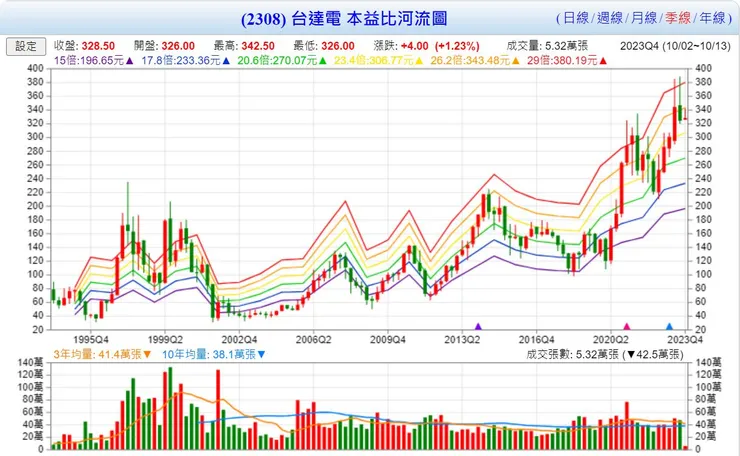Click the orange 26.2倍 up-triangle icon

tap(516, 61)
